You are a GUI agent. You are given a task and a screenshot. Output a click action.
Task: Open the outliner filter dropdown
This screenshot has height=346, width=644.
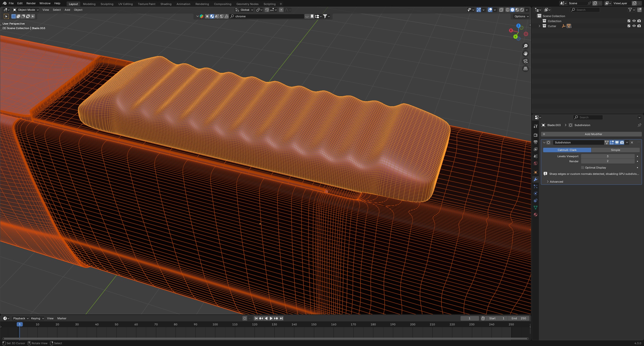(x=632, y=10)
